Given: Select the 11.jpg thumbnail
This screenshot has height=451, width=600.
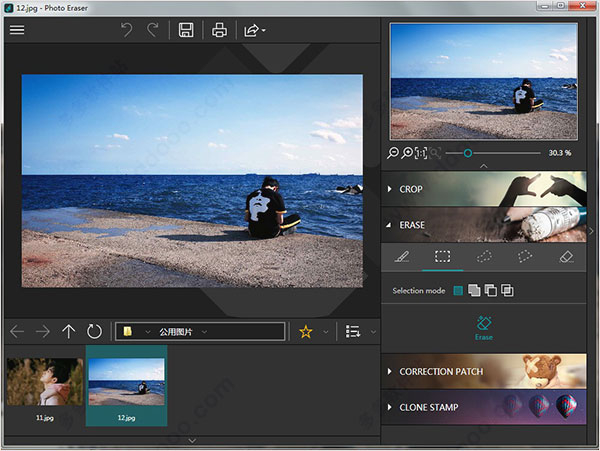Looking at the screenshot, I should point(45,386).
